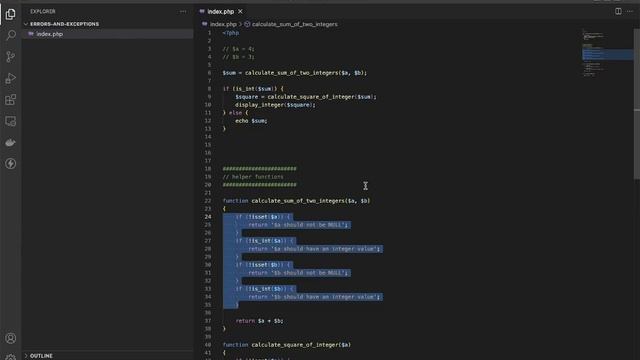Click 'display_integer($square);' call
Screen dimensions: 640x360
276,105
